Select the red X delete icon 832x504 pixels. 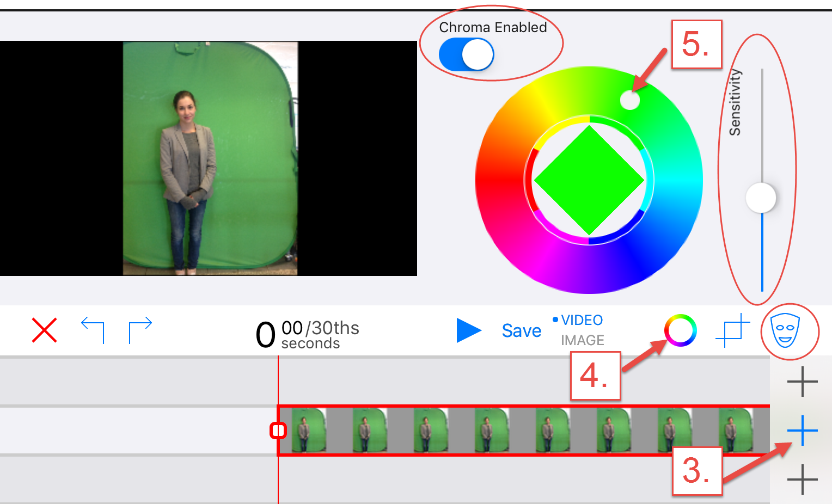44,330
